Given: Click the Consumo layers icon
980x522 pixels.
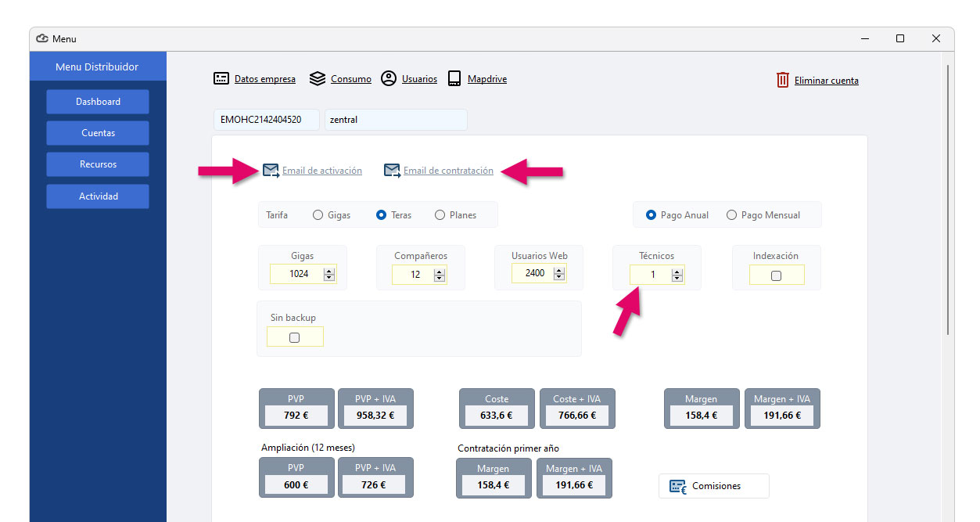Looking at the screenshot, I should point(317,79).
